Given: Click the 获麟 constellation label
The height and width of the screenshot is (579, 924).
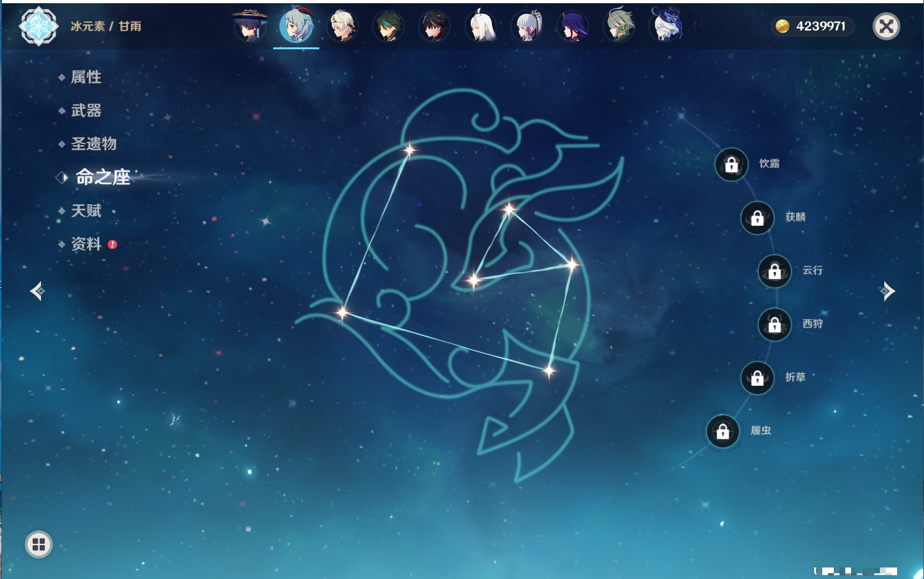Looking at the screenshot, I should pyautogui.click(x=795, y=217).
